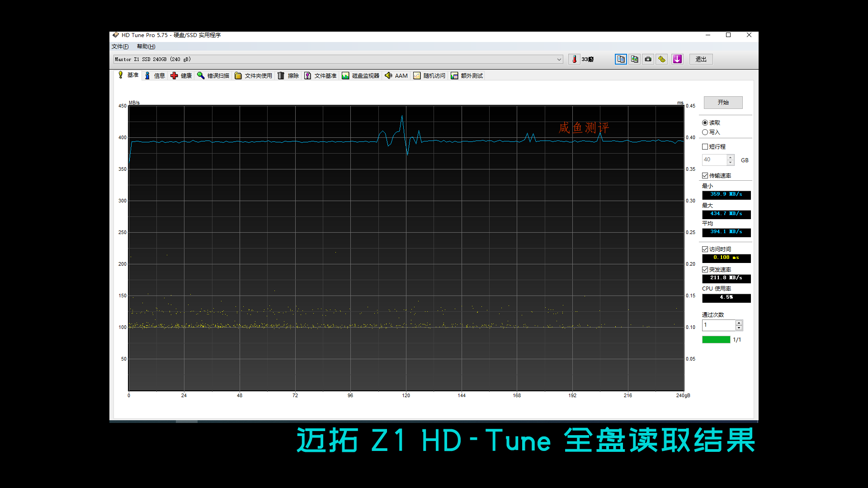The image size is (868, 488).
Task: Increase the 通过次数 pass count
Action: point(739,323)
